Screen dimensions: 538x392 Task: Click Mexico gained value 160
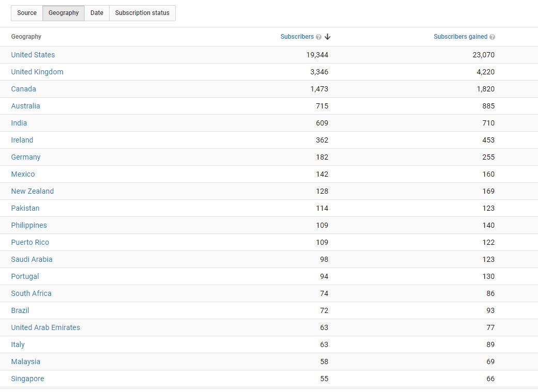pyautogui.click(x=488, y=174)
